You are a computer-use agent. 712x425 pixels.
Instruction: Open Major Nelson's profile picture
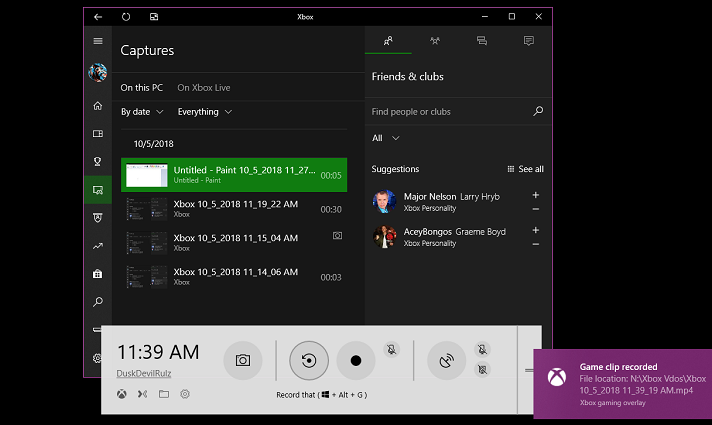point(384,202)
